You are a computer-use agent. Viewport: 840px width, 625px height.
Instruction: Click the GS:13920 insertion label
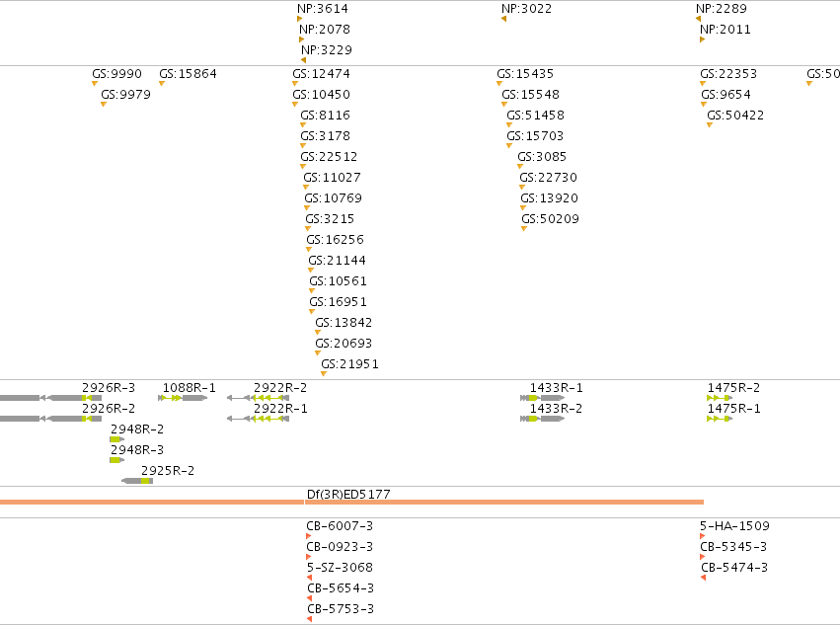(x=550, y=197)
